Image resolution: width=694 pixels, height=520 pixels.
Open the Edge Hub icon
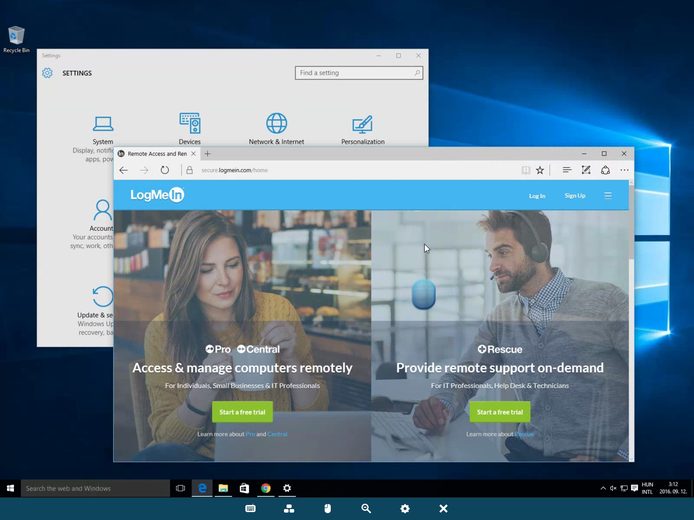567,170
